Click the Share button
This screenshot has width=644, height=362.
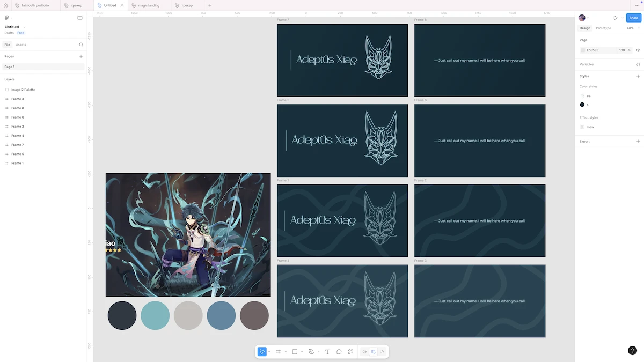[634, 18]
